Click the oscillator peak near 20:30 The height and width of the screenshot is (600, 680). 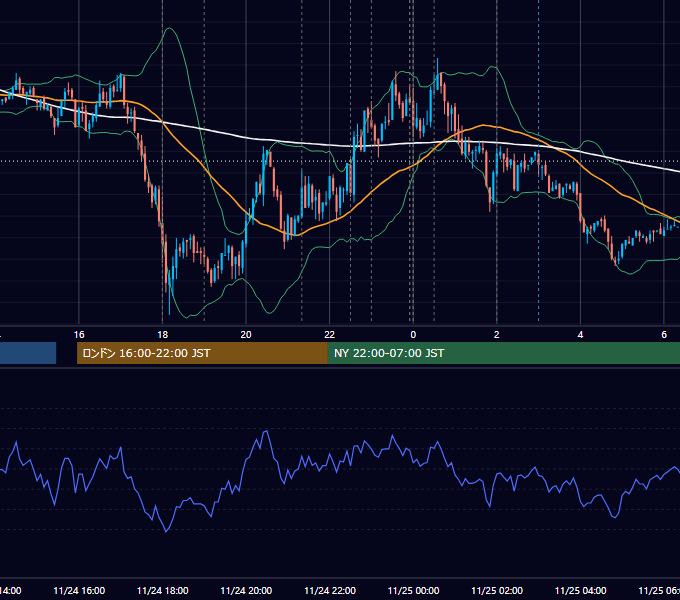[x=266, y=432]
